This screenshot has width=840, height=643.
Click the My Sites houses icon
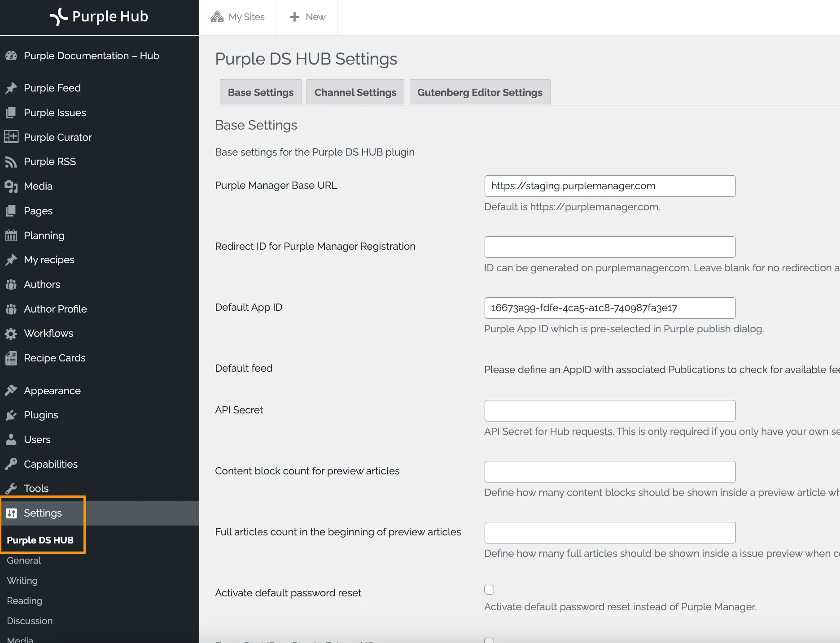point(217,17)
